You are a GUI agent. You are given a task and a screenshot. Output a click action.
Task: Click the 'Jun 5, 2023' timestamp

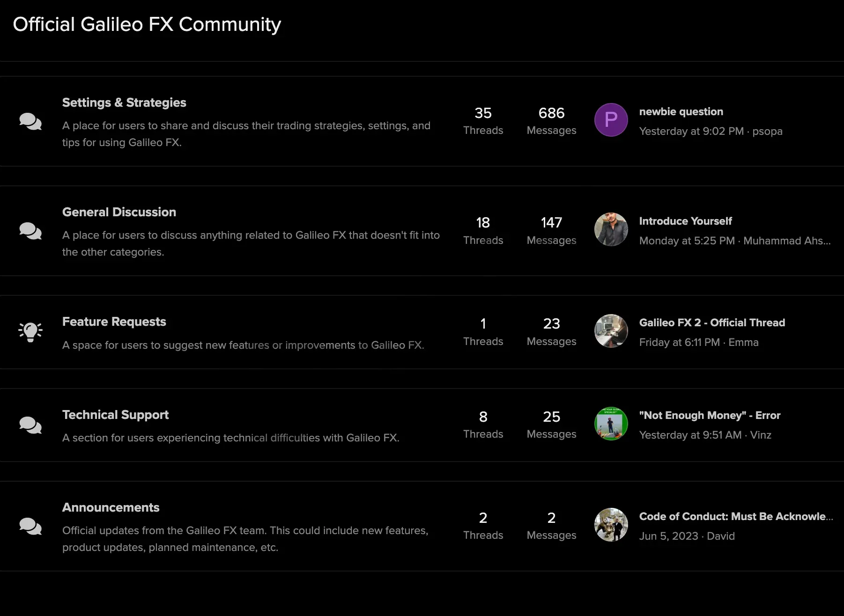(669, 536)
